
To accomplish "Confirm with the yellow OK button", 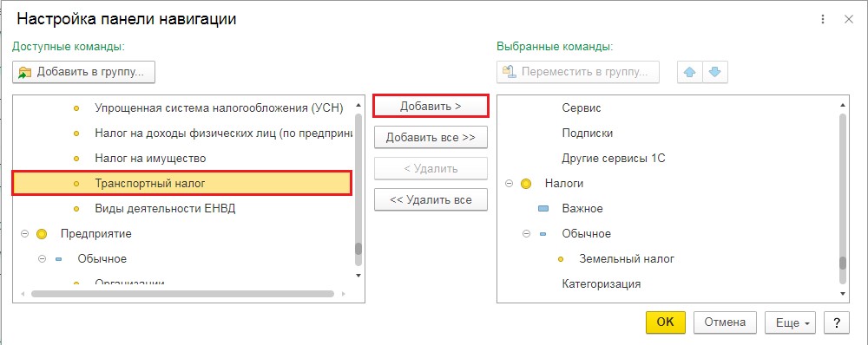I will coord(666,322).
